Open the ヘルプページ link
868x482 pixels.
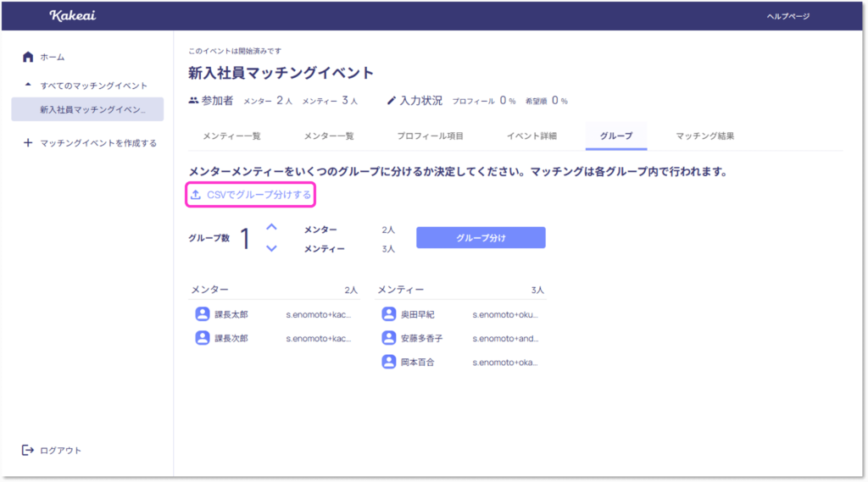(787, 16)
